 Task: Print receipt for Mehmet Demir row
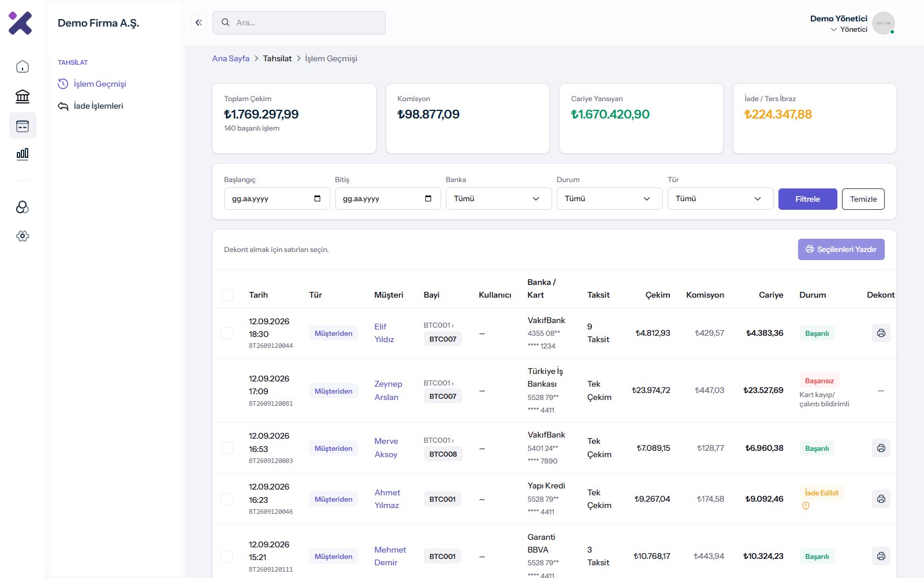coord(881,556)
